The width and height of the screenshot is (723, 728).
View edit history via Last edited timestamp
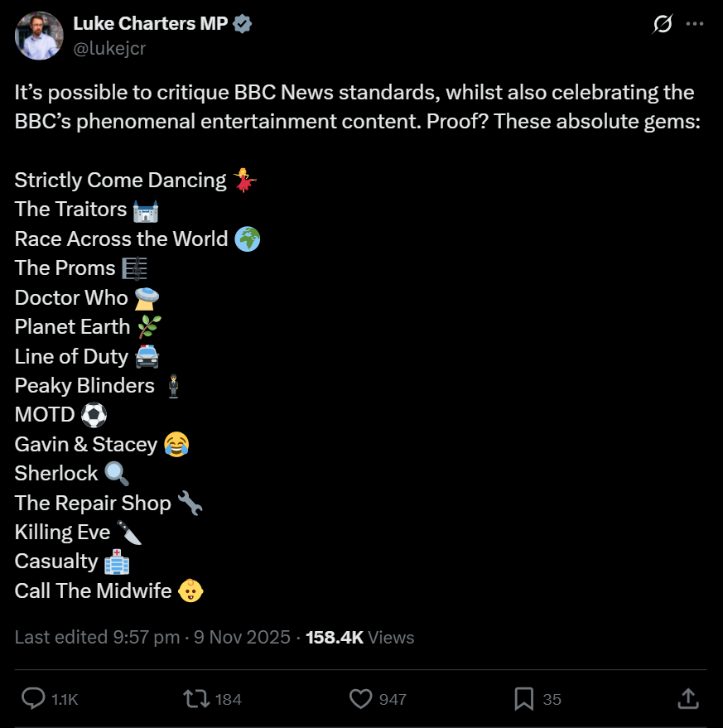click(152, 637)
